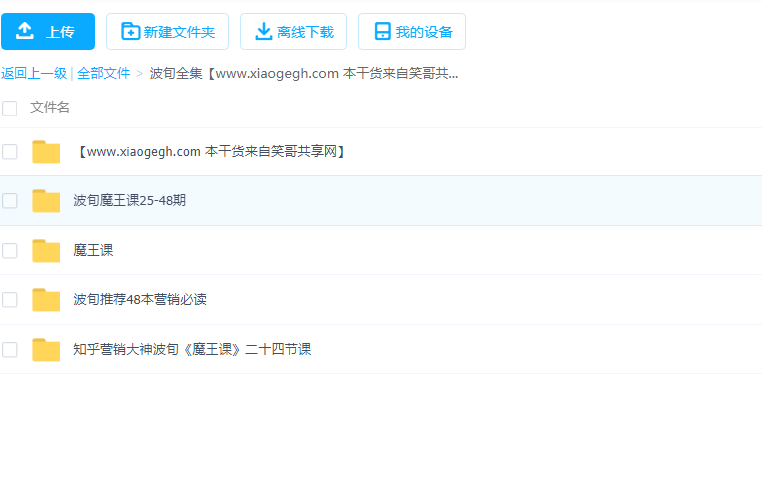The height and width of the screenshot is (490, 762).
Task: Open folder name 知乎营销大神波旬《魔王课》二十四节课
Action: [x=192, y=350]
